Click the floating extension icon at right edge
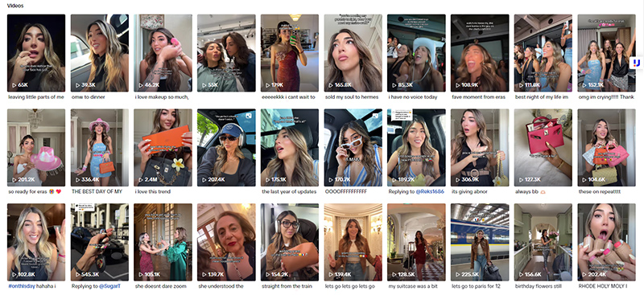Image resolution: width=644 pixels, height=295 pixels. tap(637, 64)
